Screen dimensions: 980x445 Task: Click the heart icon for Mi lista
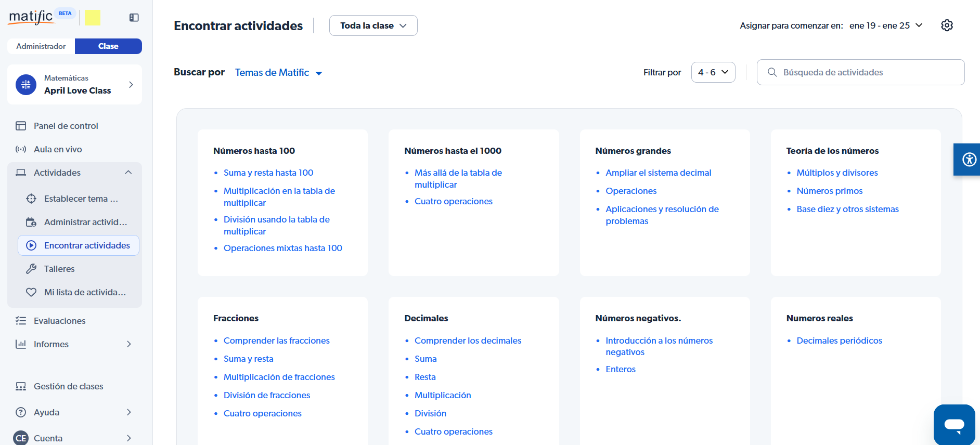coord(31,292)
